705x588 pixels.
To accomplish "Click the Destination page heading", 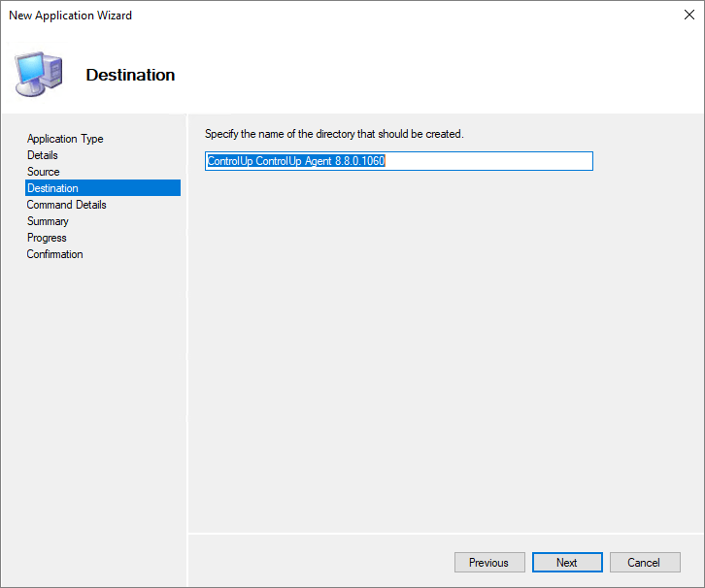I will pos(130,75).
